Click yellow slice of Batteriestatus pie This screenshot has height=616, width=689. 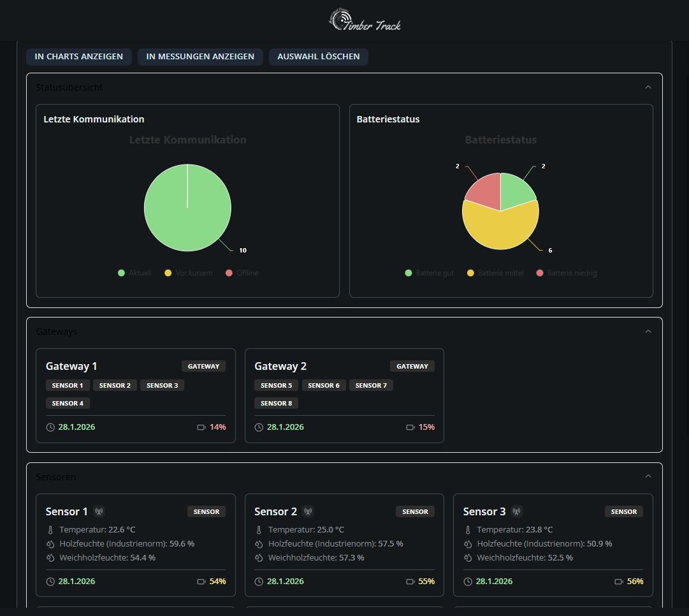[x=500, y=230]
